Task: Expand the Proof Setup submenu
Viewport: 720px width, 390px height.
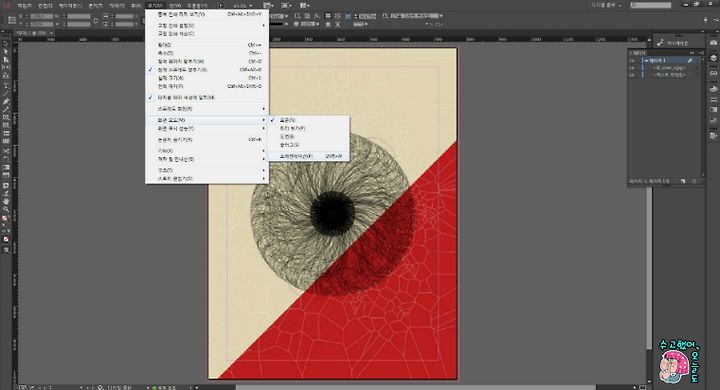Action: [207, 26]
